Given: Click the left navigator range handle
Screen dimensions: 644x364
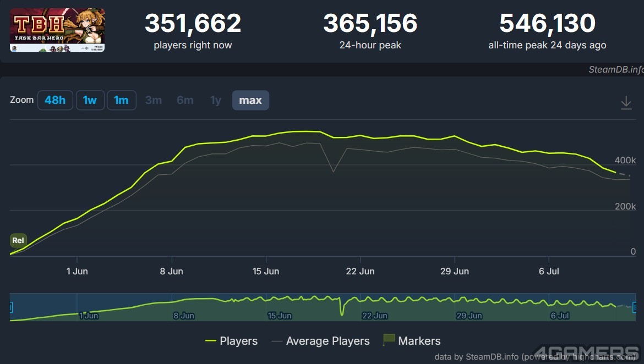Looking at the screenshot, I should (10, 307).
